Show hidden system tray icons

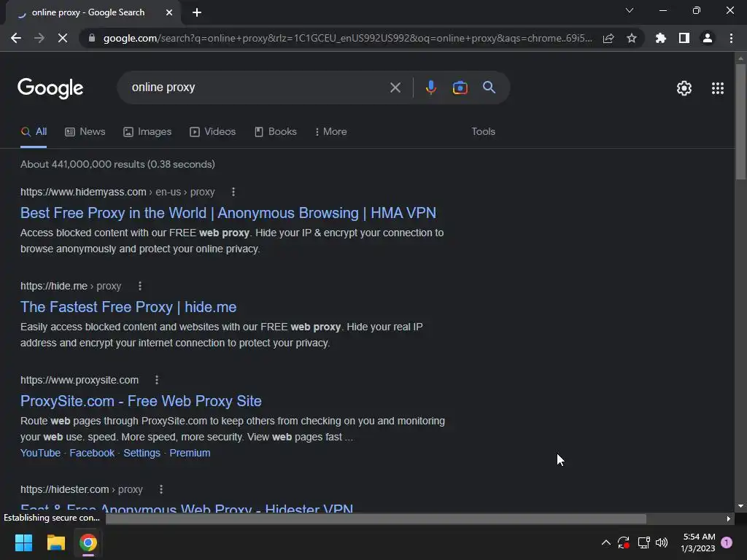[x=606, y=542]
